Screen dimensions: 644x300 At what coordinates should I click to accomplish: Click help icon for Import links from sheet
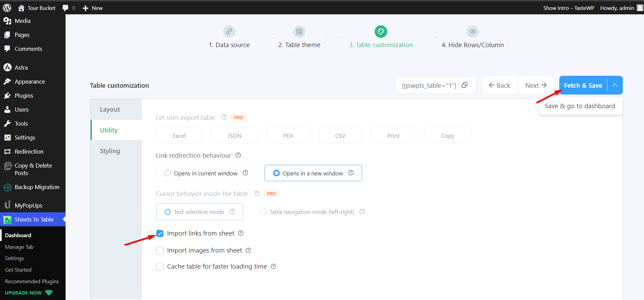241,233
